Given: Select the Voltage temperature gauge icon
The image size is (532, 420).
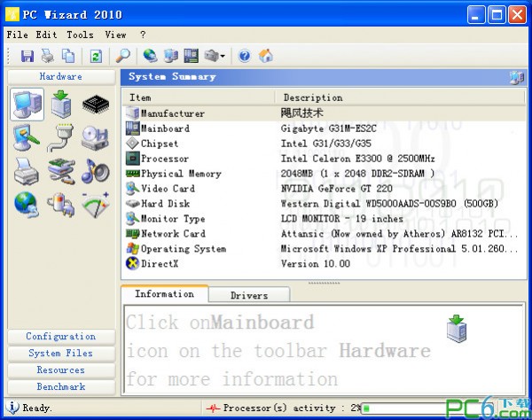Looking at the screenshot, I should click(x=96, y=205).
